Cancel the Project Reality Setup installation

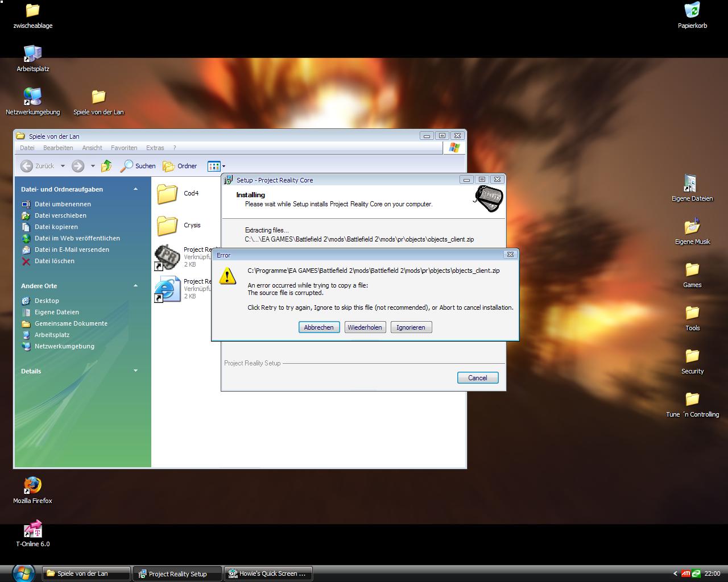(477, 378)
